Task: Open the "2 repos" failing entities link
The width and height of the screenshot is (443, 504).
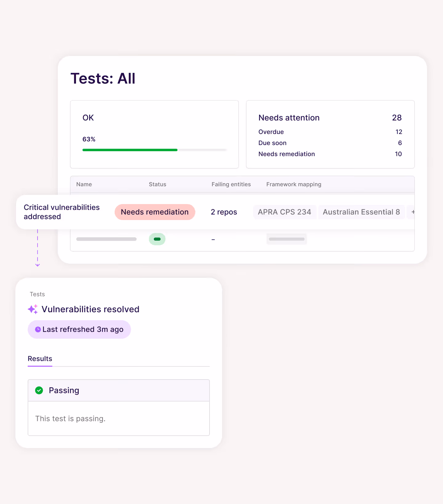Action: [x=223, y=212]
